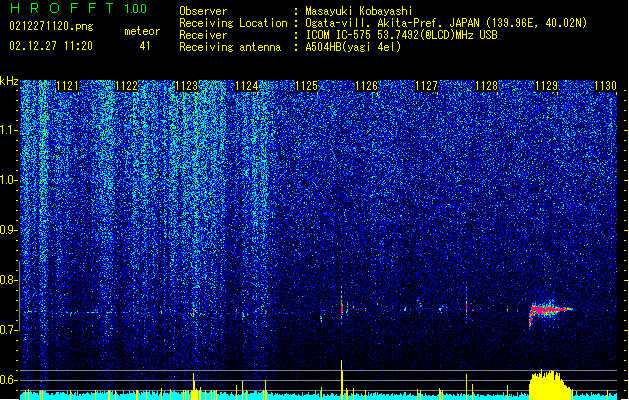Click the 0.6 frequency axis label

click(x=8, y=380)
